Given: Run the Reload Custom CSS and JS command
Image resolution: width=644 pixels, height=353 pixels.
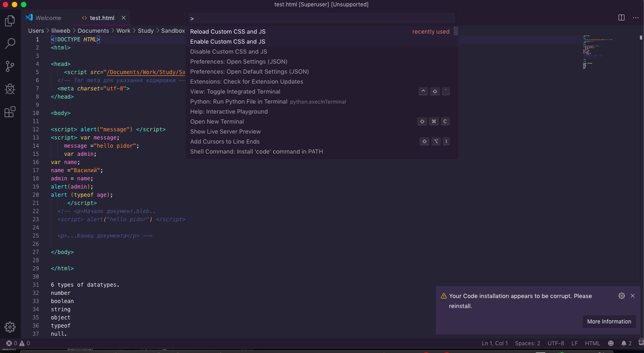Looking at the screenshot, I should pyautogui.click(x=228, y=31).
